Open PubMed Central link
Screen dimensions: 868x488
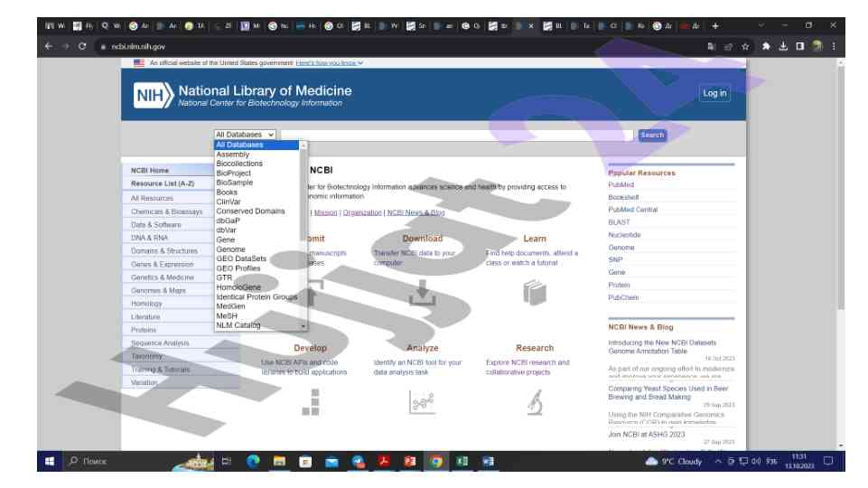point(633,210)
